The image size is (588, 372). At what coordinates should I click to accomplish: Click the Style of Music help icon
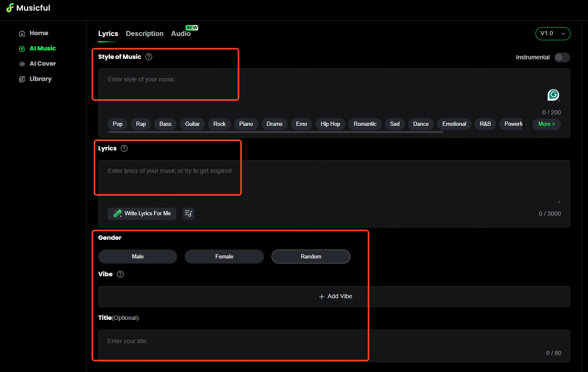point(149,57)
